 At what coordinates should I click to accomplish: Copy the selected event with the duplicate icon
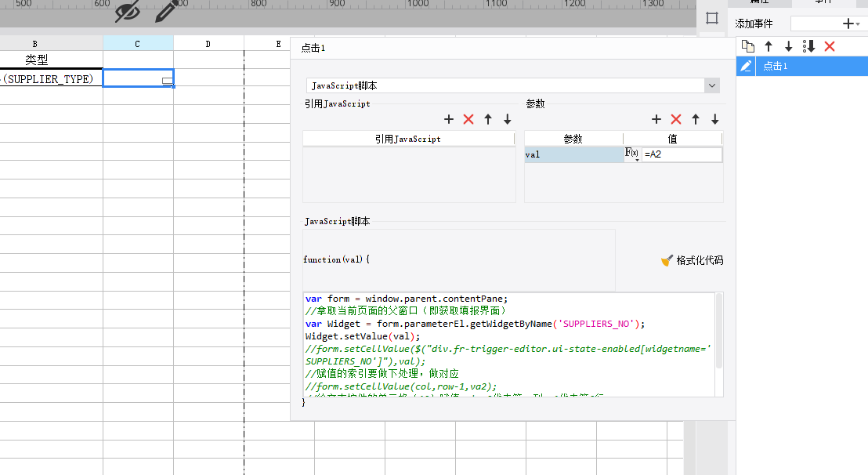[x=748, y=46]
